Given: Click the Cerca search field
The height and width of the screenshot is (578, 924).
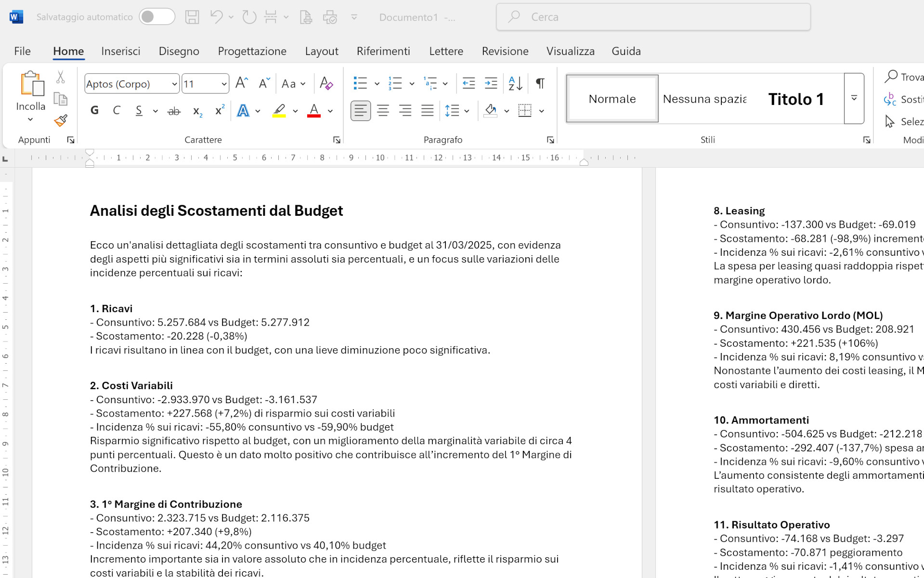Looking at the screenshot, I should [x=653, y=17].
